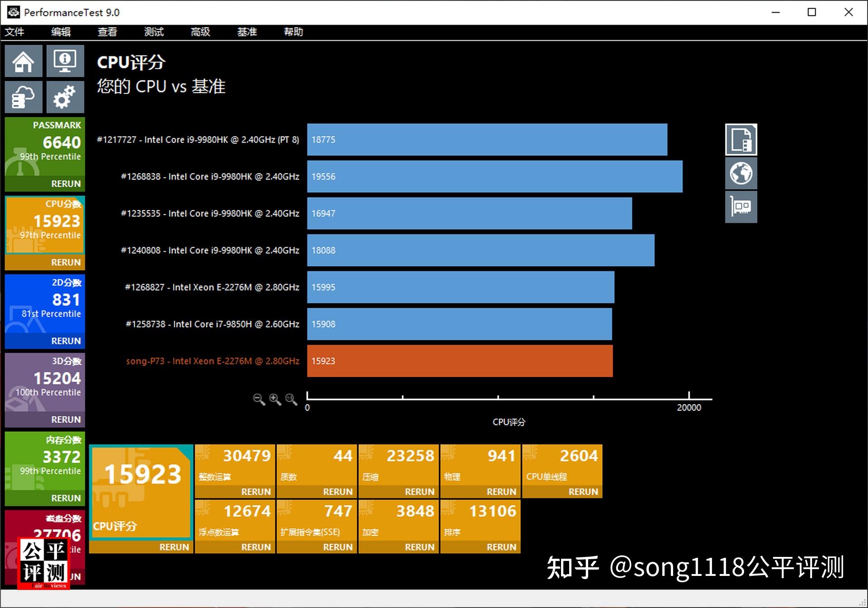This screenshot has height=608, width=868.
Task: Rerun the 浮点数运算 test
Action: [235, 547]
